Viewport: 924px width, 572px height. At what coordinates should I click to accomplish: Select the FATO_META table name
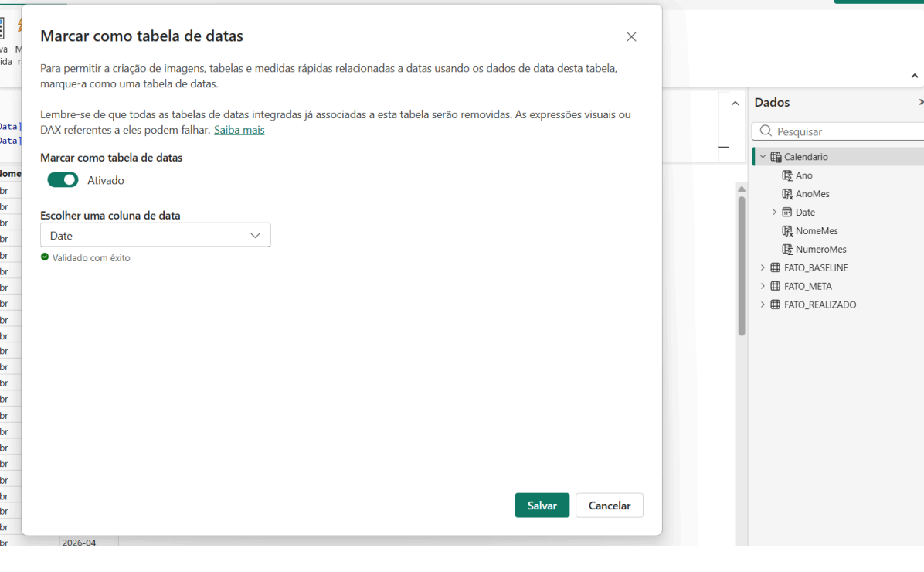808,286
